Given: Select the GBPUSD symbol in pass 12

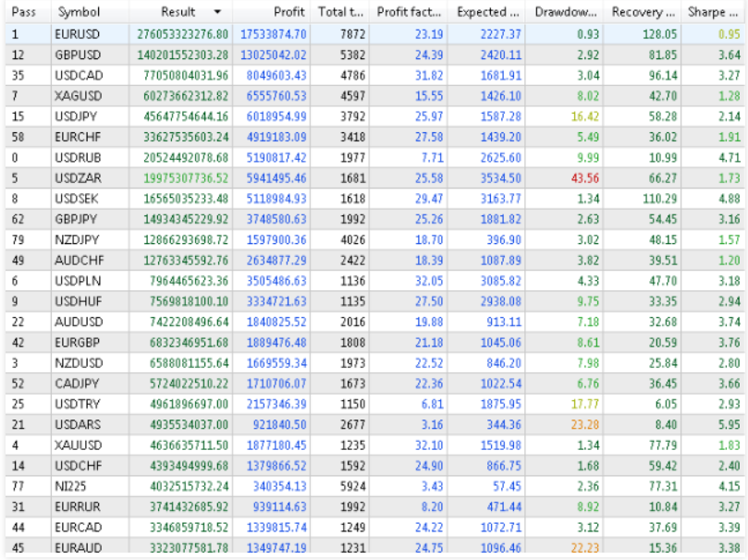Looking at the screenshot, I should point(79,54).
